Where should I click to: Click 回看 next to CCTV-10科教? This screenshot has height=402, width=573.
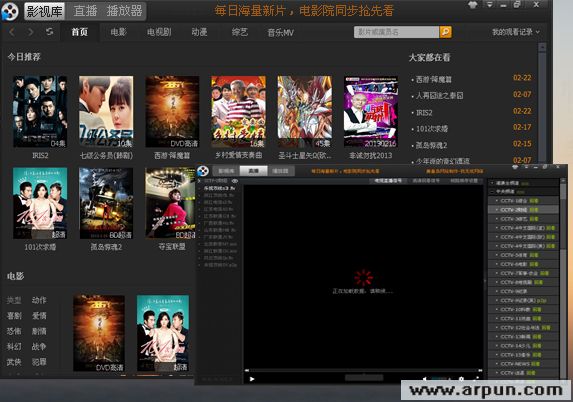pos(537,310)
